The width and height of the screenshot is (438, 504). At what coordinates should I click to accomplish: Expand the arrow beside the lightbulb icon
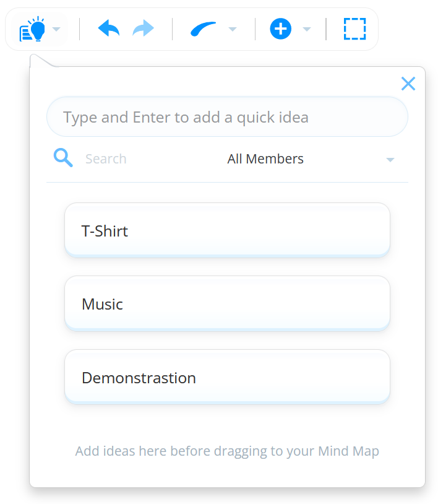(x=56, y=29)
